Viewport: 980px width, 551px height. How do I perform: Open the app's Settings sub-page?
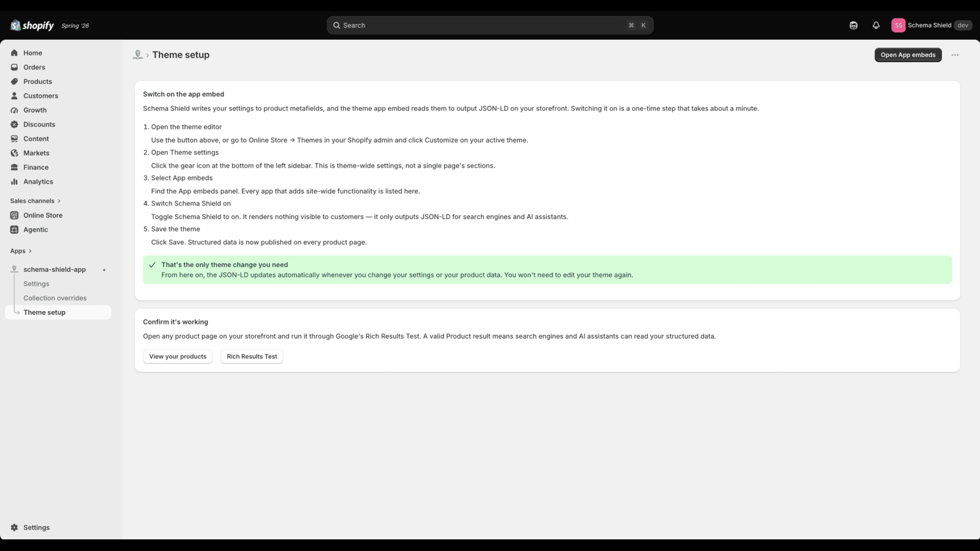36,284
